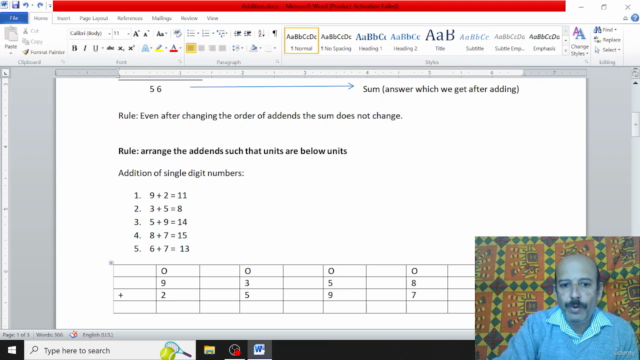Open the Change Case dropdown

pyautogui.click(x=161, y=33)
